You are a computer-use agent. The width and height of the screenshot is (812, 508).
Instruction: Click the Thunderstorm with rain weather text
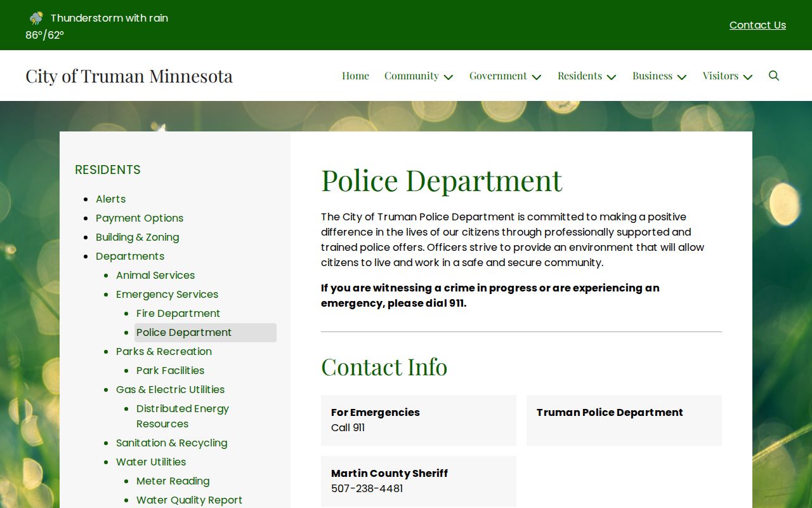tap(109, 18)
